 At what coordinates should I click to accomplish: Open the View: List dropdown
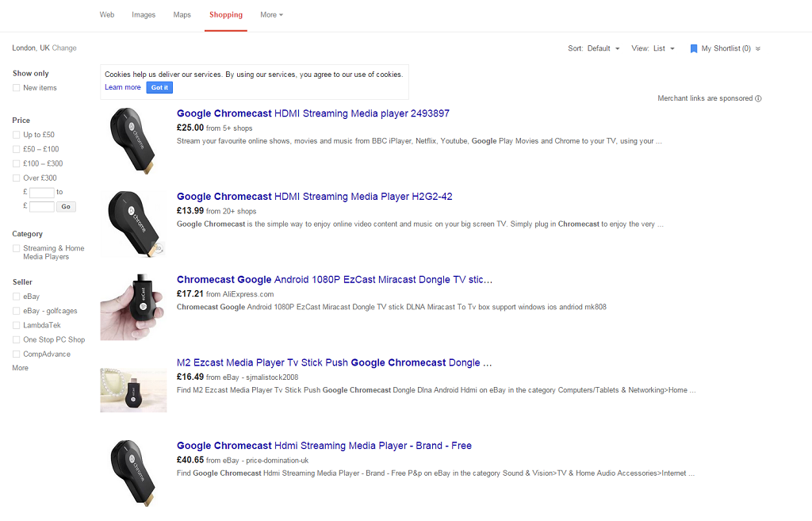click(653, 48)
